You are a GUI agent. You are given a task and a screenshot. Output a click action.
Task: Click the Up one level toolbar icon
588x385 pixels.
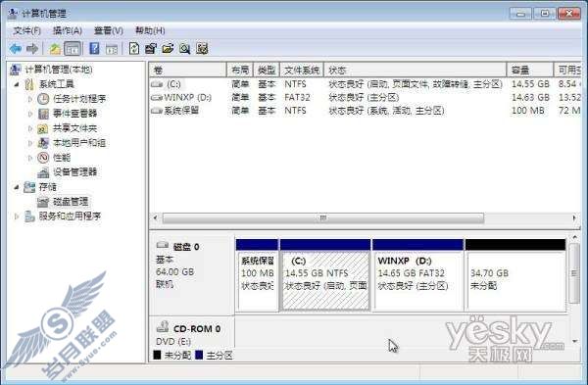click(55, 49)
